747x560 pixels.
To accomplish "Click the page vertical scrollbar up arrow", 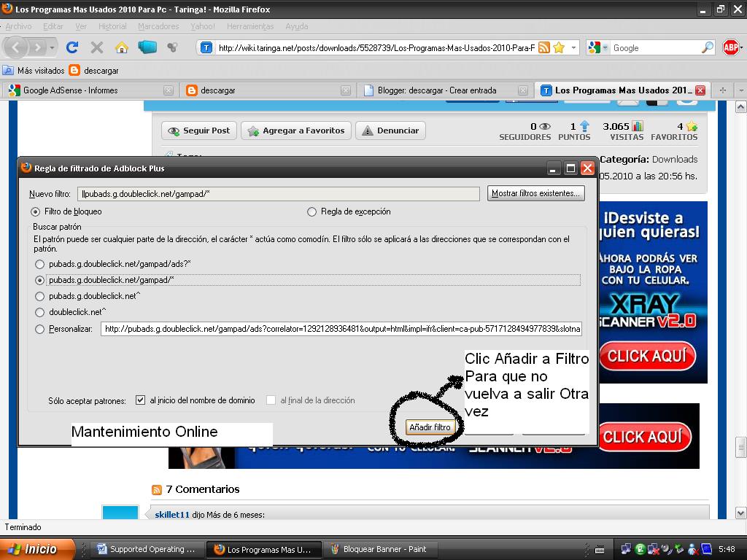I will pyautogui.click(x=741, y=107).
